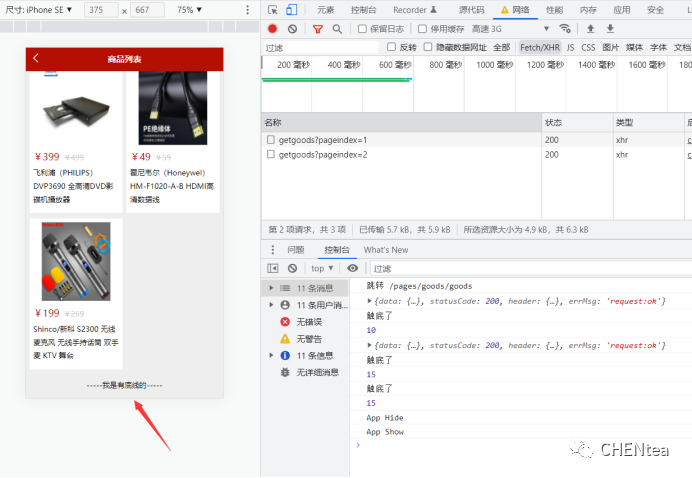This screenshot has width=692, height=478.
Task: Open the 'top' context dropdown
Action: [x=322, y=268]
